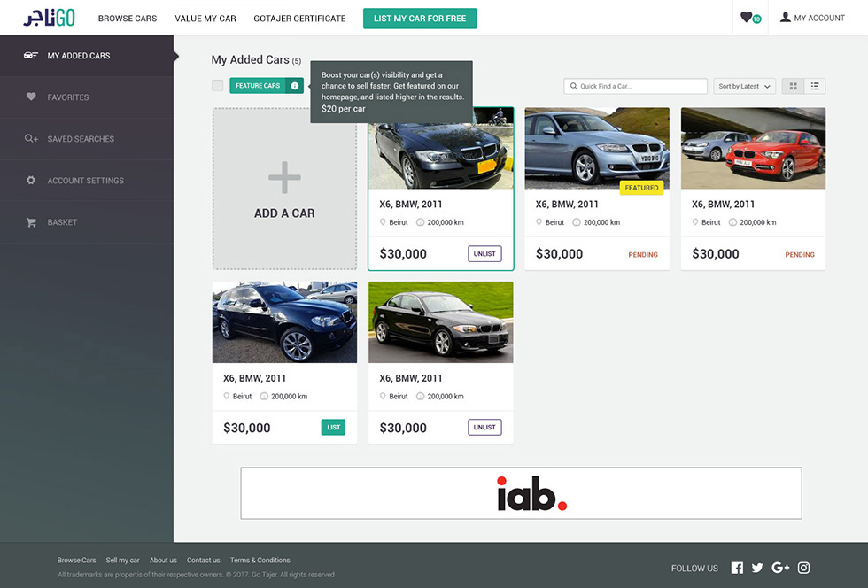
Task: Open the GoTajer Certificate menu item
Action: 299,19
